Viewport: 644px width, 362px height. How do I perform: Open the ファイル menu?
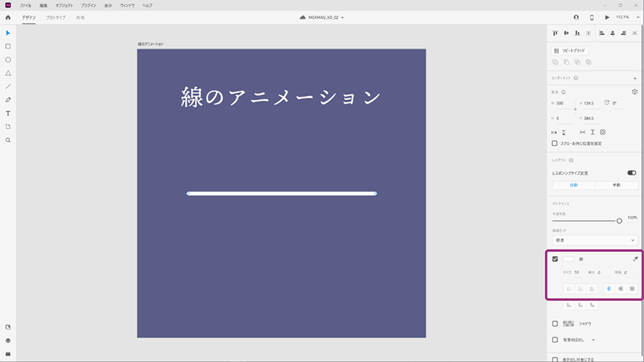(26, 6)
